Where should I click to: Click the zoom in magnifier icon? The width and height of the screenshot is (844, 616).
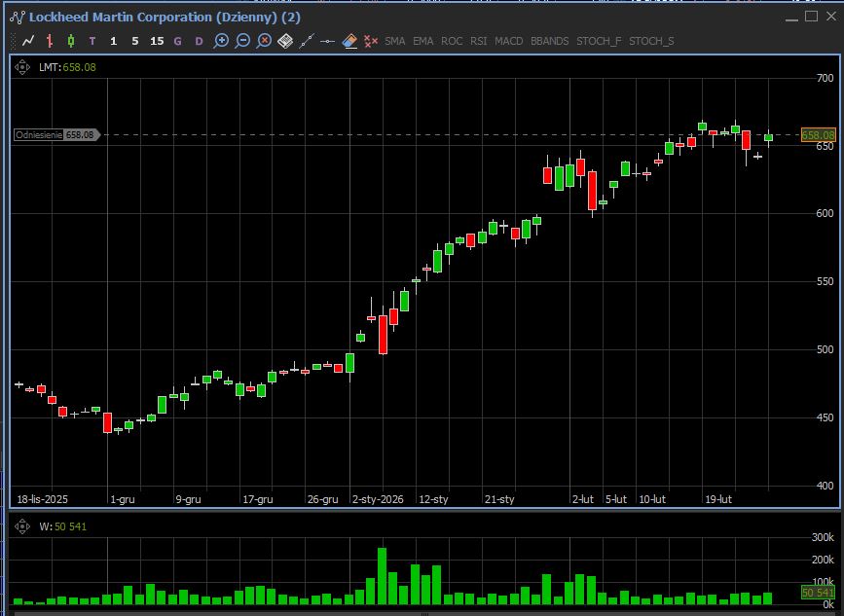click(221, 41)
